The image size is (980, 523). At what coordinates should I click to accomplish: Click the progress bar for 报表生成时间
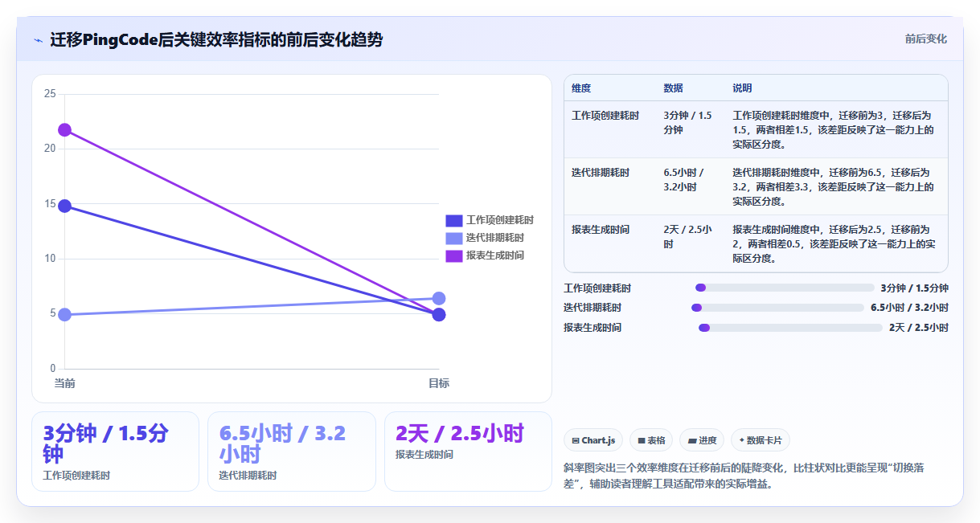coord(790,328)
